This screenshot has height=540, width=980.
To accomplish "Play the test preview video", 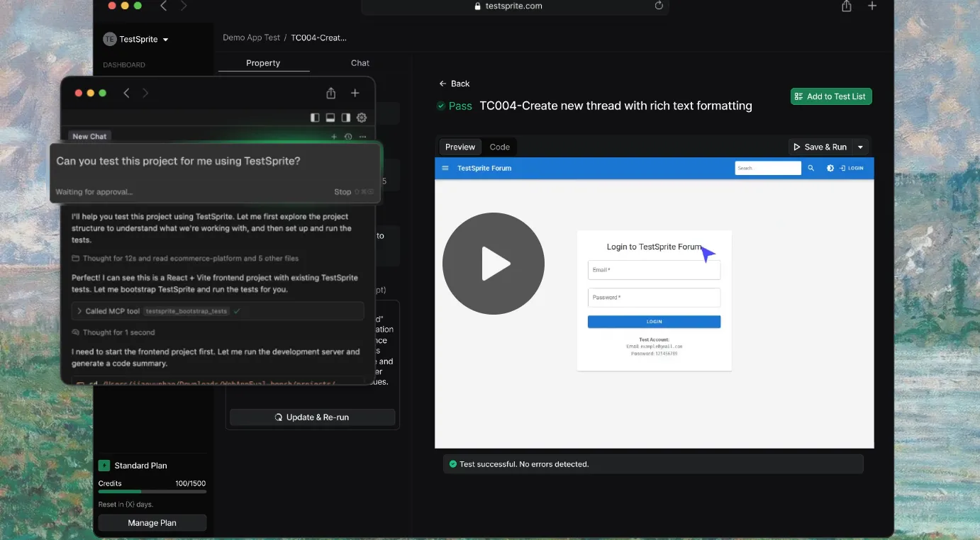I will pyautogui.click(x=494, y=264).
